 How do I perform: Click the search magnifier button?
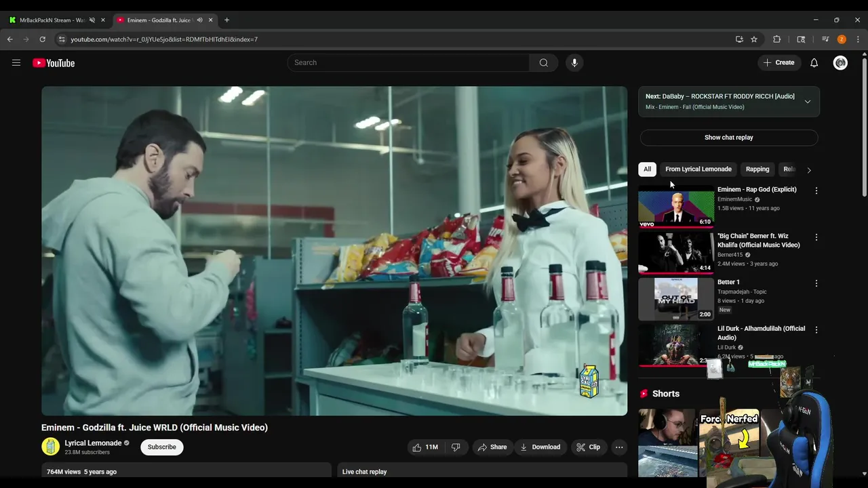(x=544, y=62)
